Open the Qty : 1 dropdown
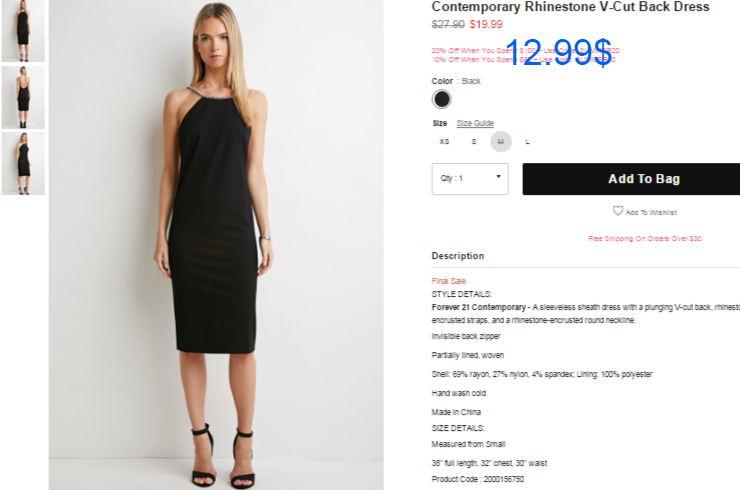This screenshot has width=740, height=490. (x=470, y=179)
